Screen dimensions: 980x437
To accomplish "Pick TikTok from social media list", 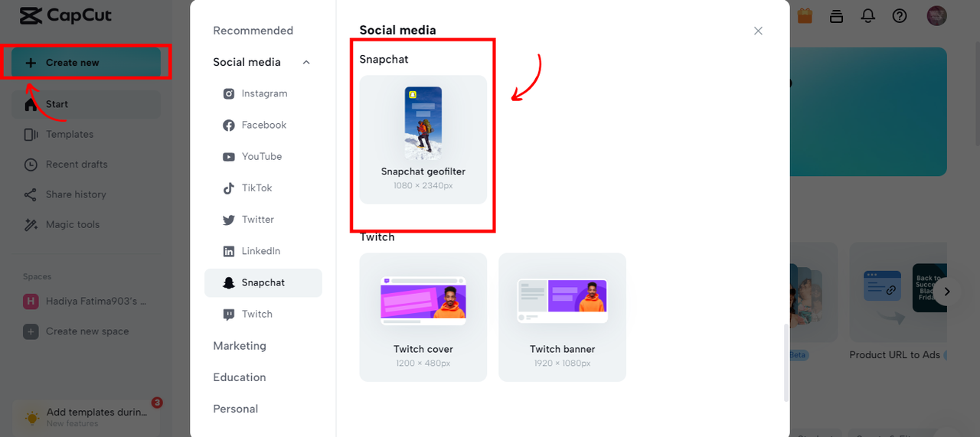I will click(x=256, y=188).
